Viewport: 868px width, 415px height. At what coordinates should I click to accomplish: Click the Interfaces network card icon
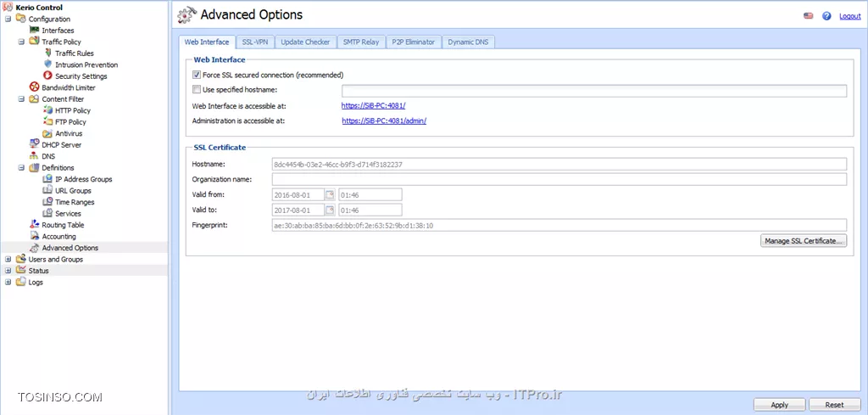34,31
